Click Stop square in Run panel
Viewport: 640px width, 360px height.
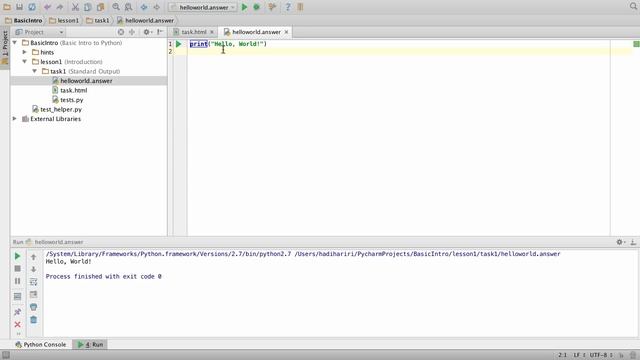(x=17, y=269)
